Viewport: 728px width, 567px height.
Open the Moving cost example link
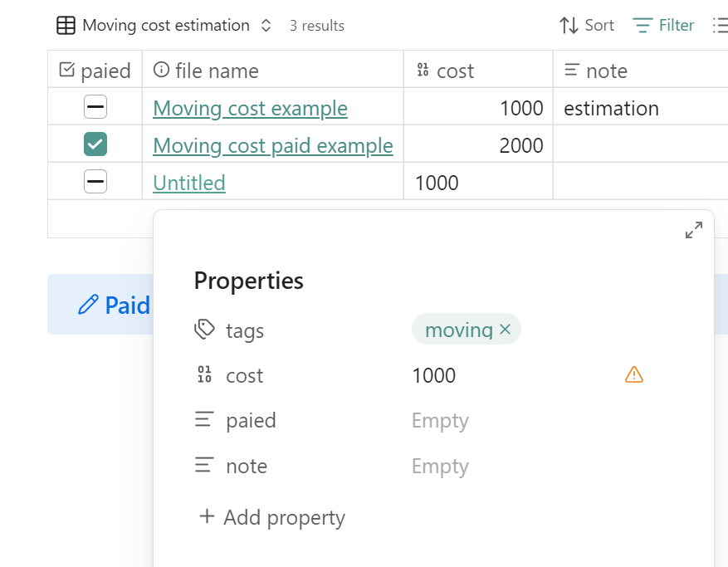(x=250, y=109)
